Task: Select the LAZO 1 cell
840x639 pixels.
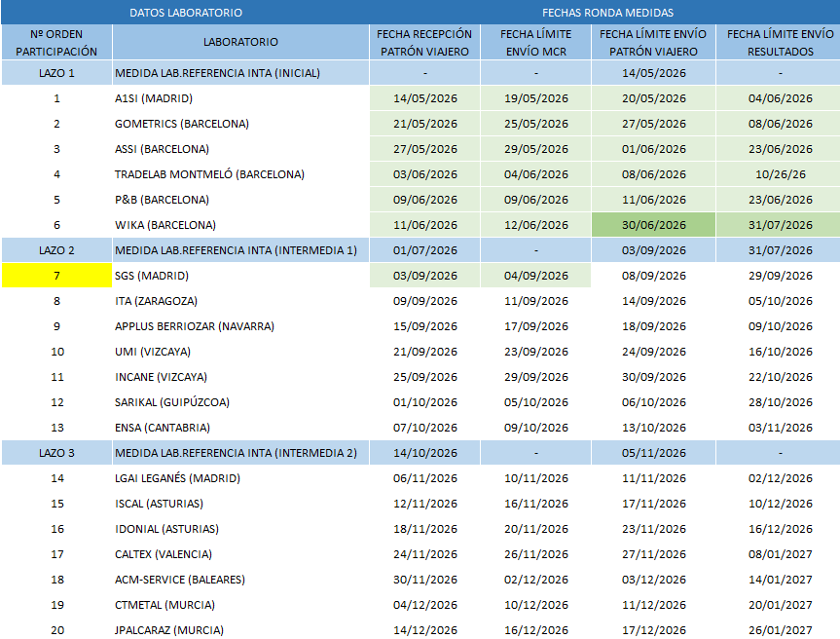Action: tap(56, 73)
